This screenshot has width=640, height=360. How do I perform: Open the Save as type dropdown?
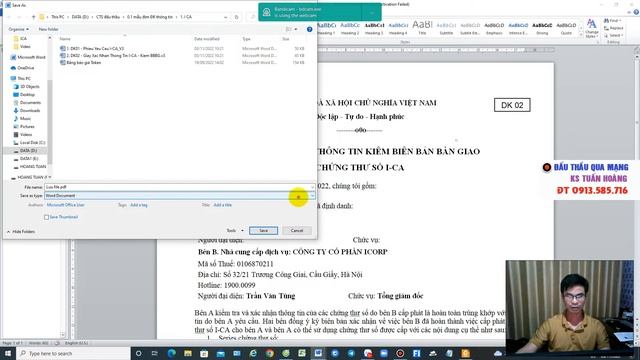312,196
